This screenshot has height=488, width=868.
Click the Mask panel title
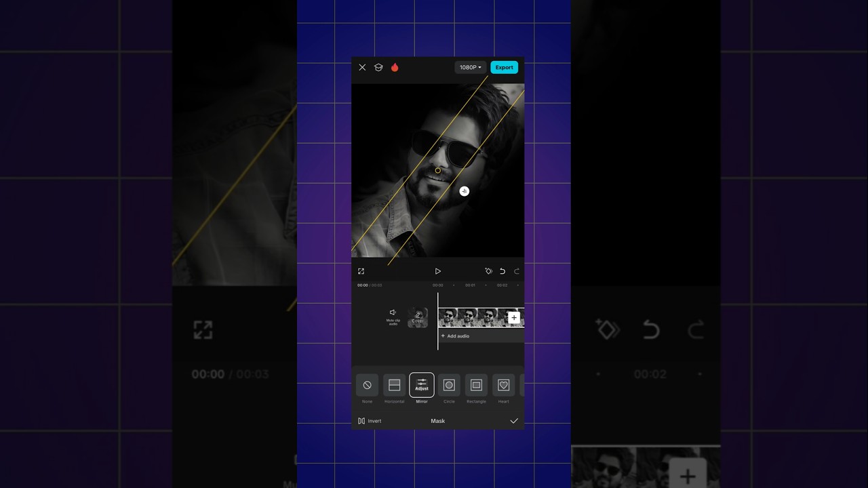point(438,421)
